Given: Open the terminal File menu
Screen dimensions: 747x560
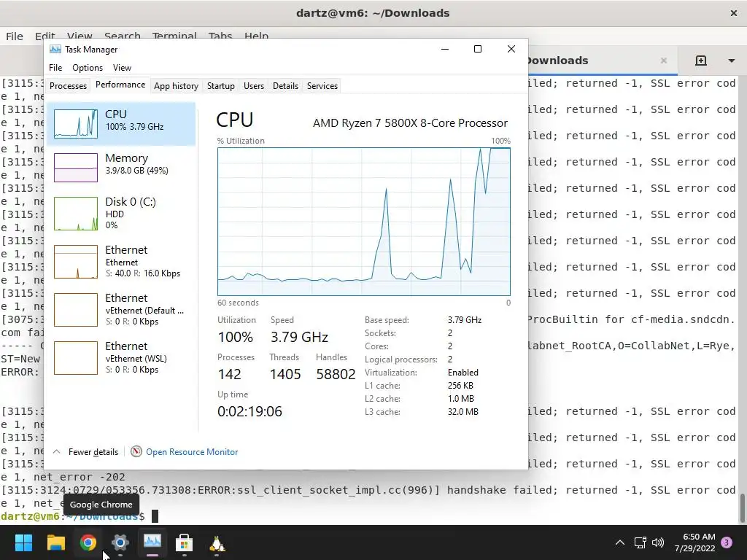Looking at the screenshot, I should tap(15, 36).
